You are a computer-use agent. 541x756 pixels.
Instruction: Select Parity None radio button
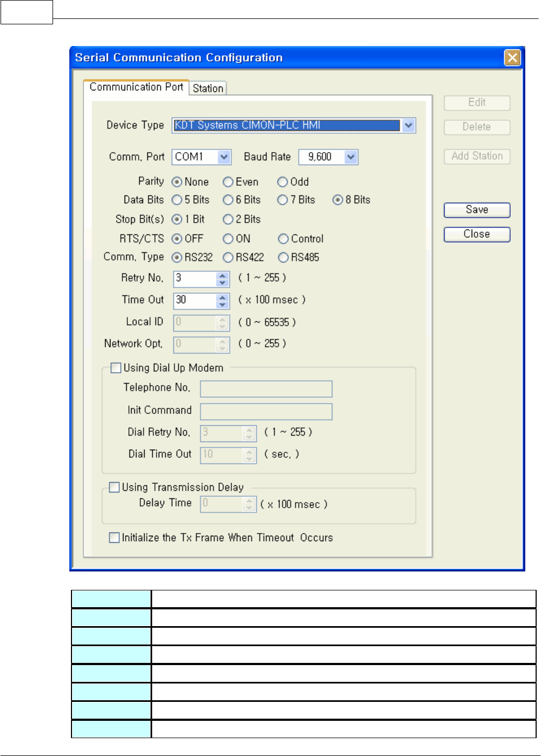[177, 182]
